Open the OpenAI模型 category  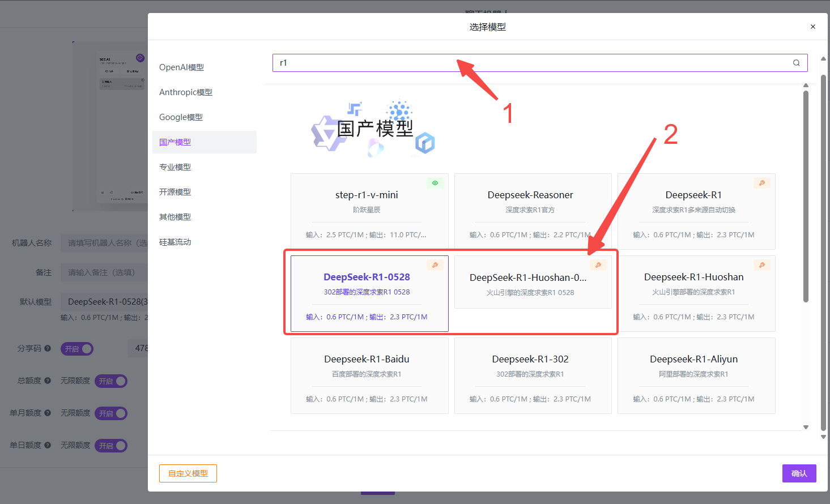click(205, 67)
